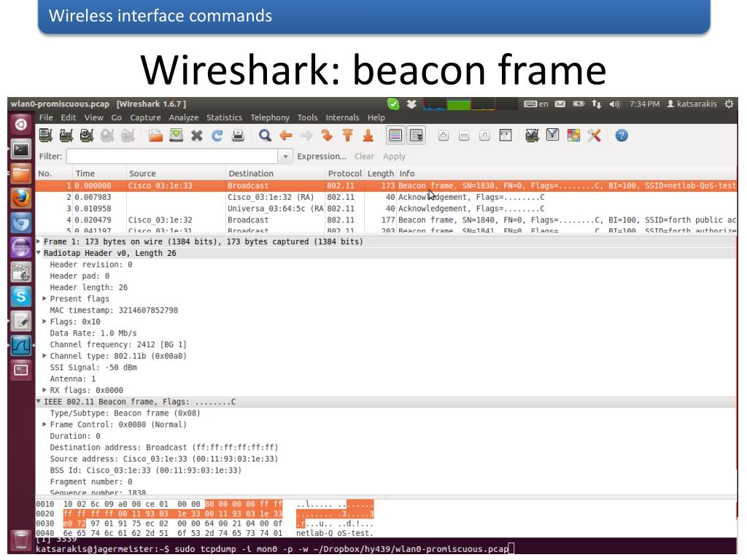Screen dimensions: 747x560
Task: Open the Internals menu
Action: [x=342, y=117]
